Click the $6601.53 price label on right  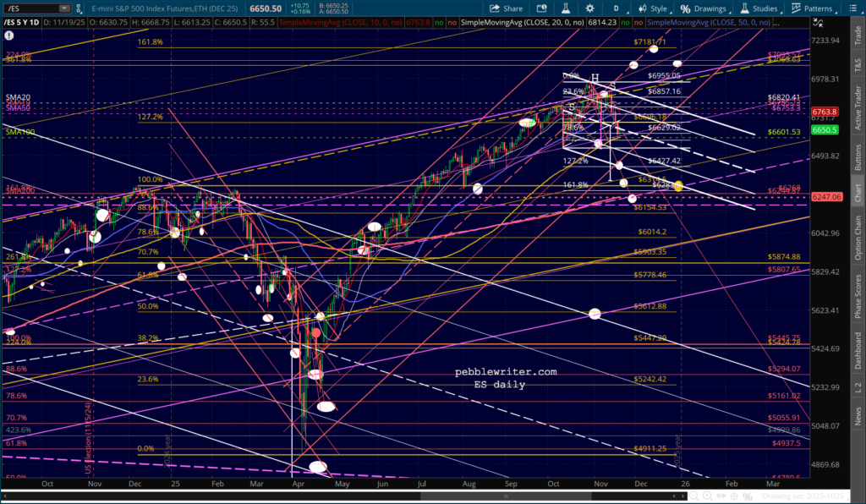click(784, 133)
